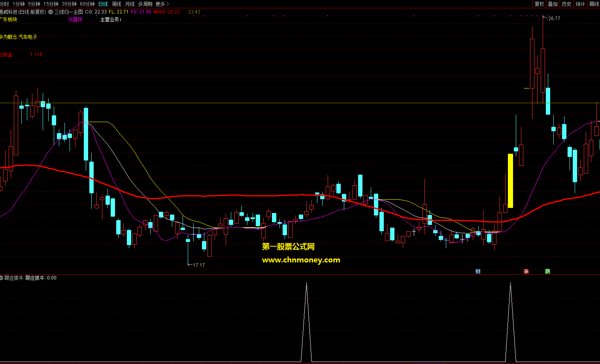Click the blue 财 financial event marker
Image resolution: width=600 pixels, height=364 pixels.
(478, 272)
